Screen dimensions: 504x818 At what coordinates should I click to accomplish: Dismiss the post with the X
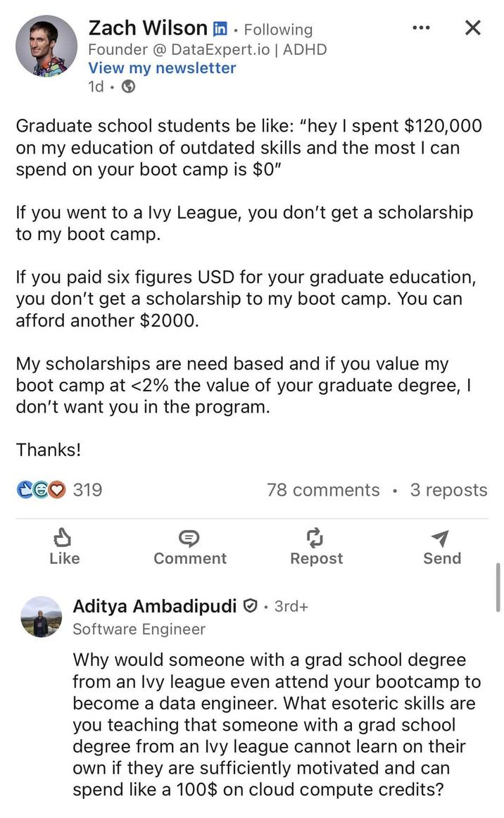coord(473,27)
